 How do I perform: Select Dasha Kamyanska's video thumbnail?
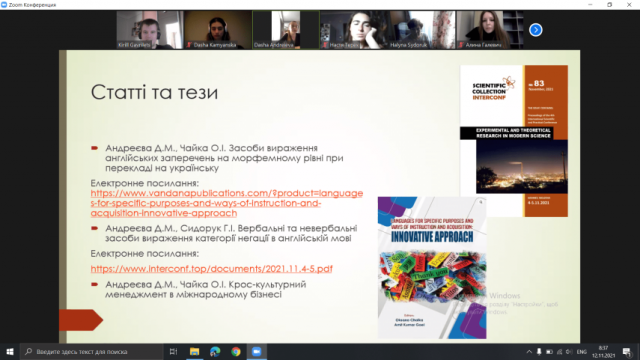point(218,30)
